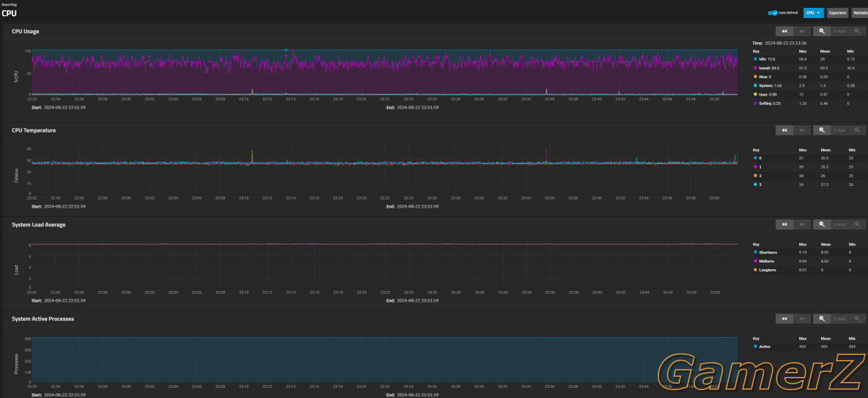Image resolution: width=868 pixels, height=398 pixels.
Task: Select the Midterm load legend entry
Action: coord(765,261)
